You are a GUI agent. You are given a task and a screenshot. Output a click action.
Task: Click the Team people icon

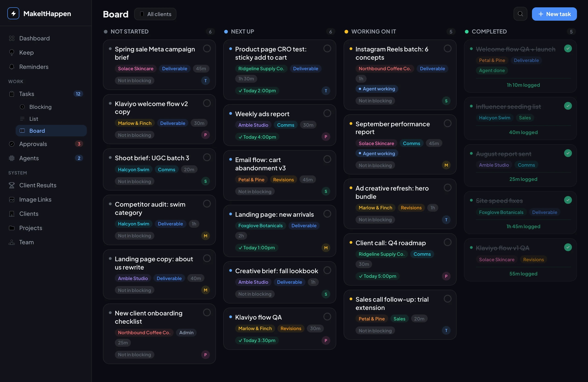12,242
